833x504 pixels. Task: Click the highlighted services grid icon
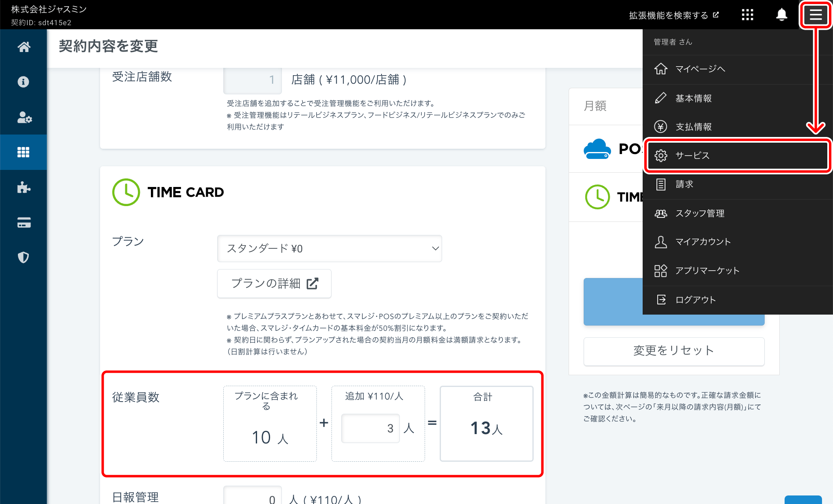point(23,152)
